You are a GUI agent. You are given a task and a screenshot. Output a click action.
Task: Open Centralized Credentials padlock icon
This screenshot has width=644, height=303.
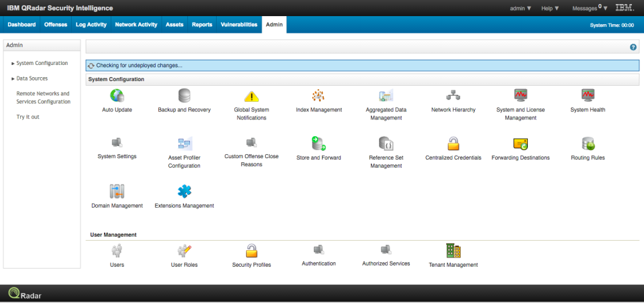click(453, 143)
